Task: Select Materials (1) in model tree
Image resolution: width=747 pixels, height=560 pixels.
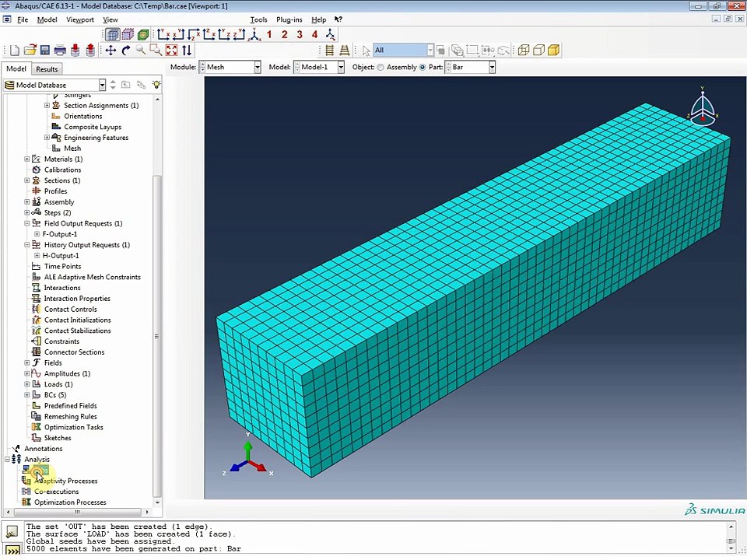Action: (x=63, y=159)
